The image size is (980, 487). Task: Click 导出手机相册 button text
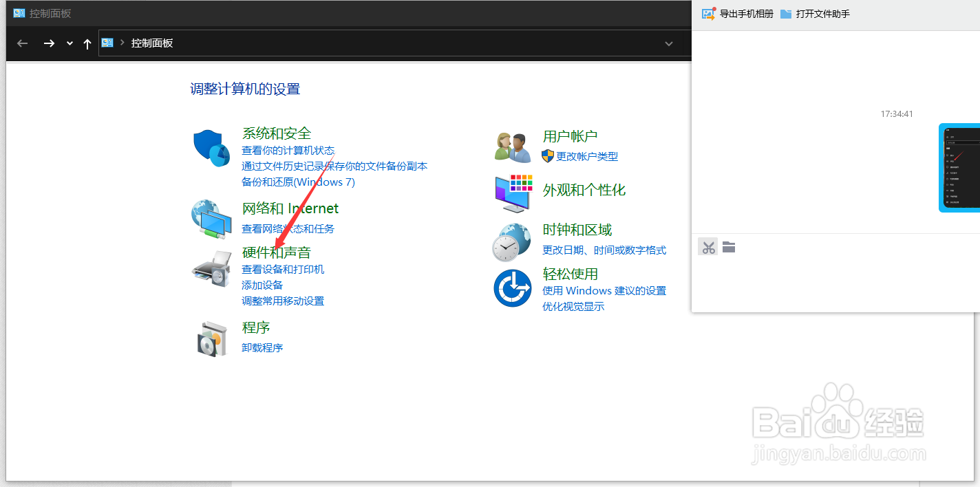[x=747, y=14]
